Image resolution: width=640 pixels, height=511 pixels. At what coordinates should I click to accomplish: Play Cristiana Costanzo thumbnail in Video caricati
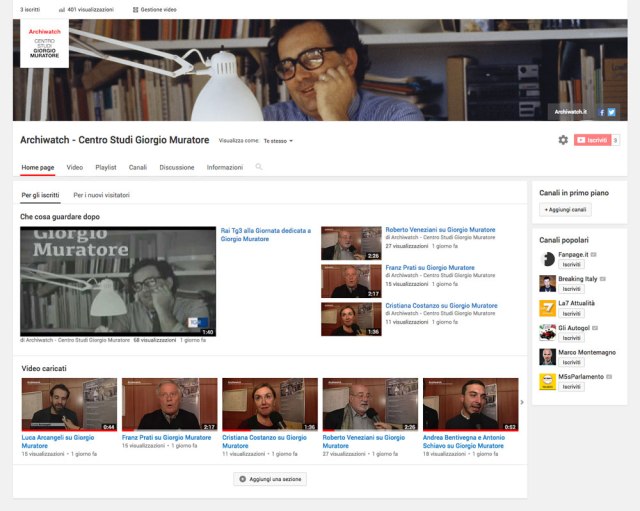270,404
